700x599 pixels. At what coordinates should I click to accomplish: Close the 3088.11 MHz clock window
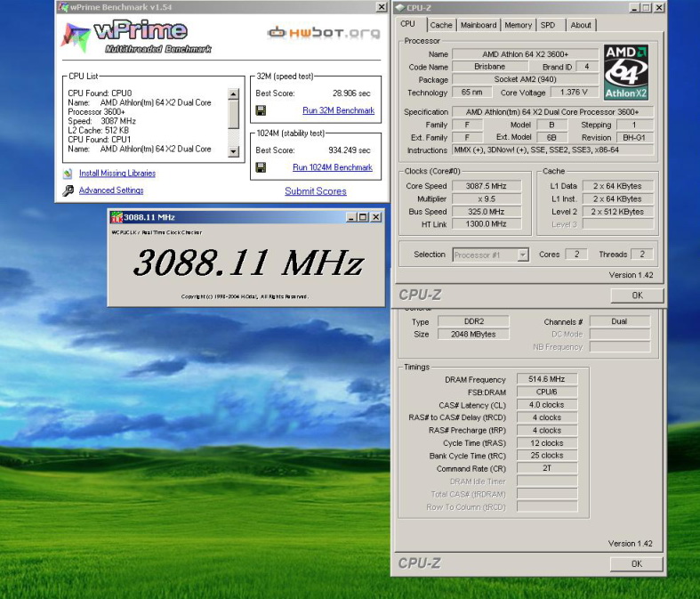coord(376,217)
